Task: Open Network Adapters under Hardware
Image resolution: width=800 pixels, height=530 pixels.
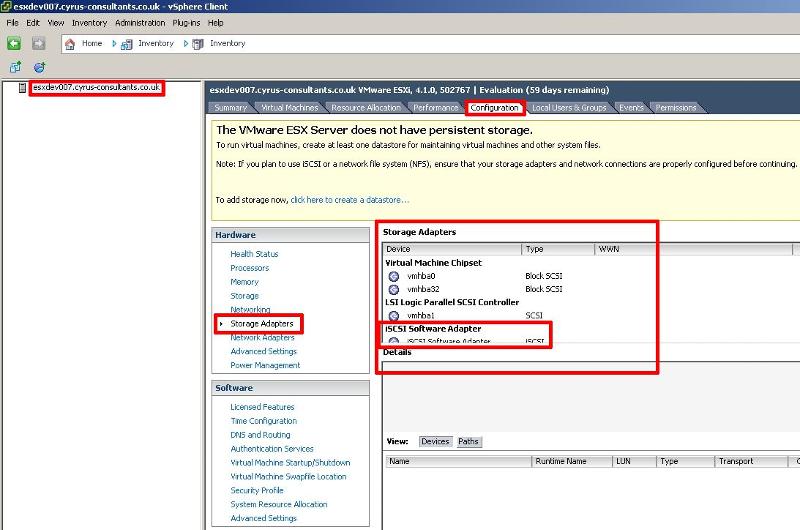Action: (x=262, y=338)
